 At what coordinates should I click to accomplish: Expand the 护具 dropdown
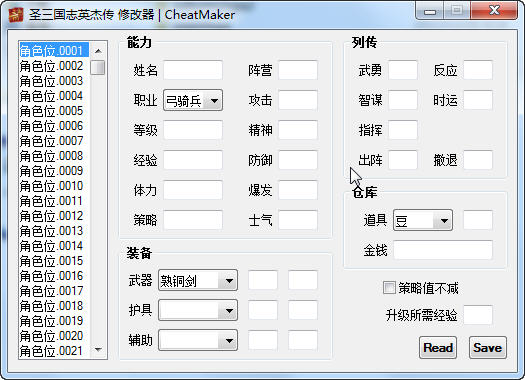point(198,310)
